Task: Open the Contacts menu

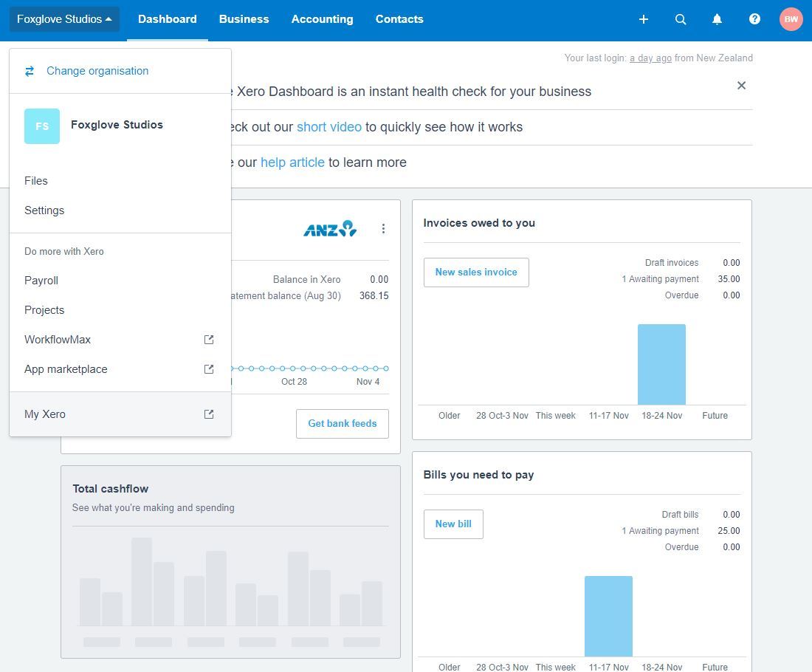Action: coord(399,19)
